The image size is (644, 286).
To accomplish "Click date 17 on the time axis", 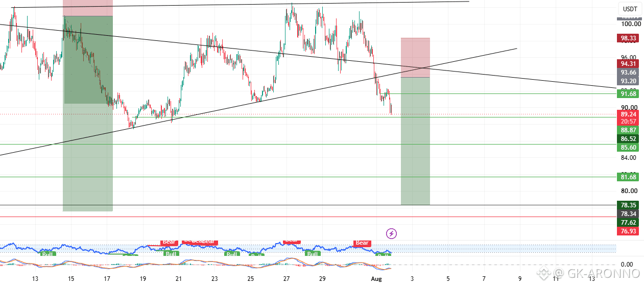I will [x=107, y=279].
